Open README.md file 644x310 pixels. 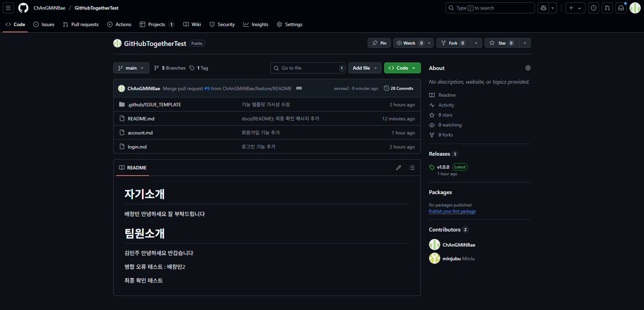[x=141, y=119]
